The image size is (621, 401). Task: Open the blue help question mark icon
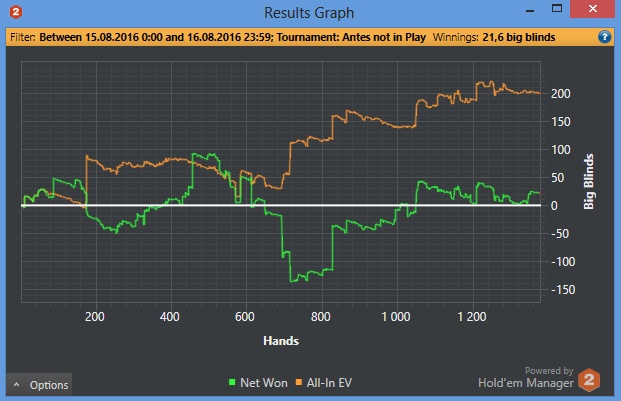[x=604, y=37]
